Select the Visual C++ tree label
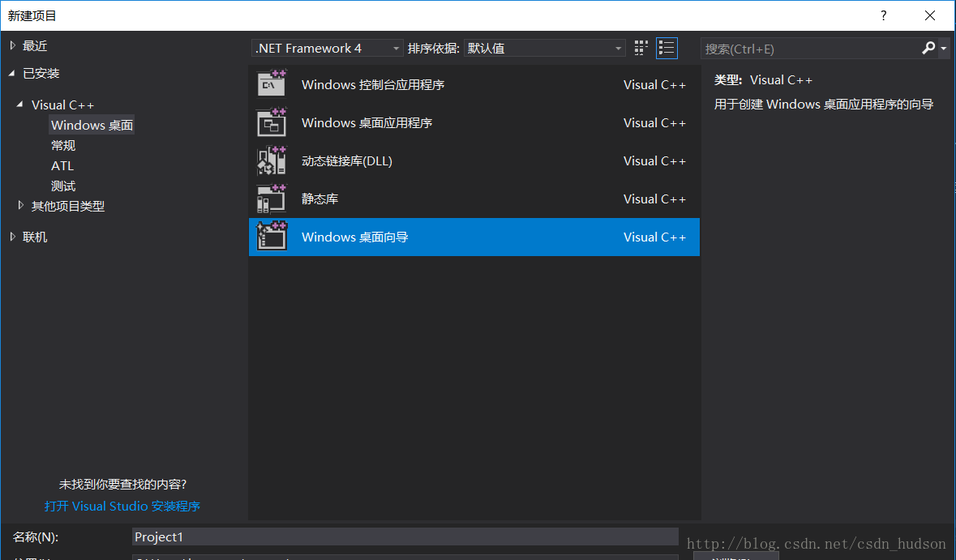 coord(62,105)
